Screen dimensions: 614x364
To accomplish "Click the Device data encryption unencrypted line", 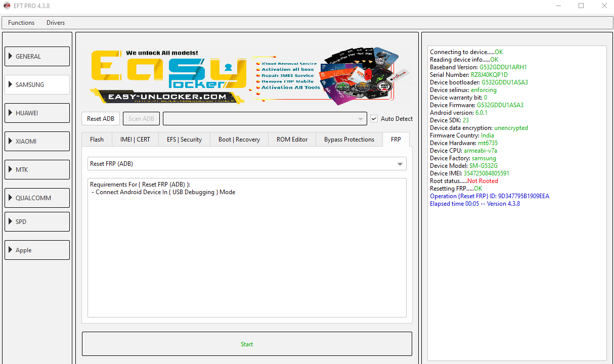I will [x=479, y=128].
